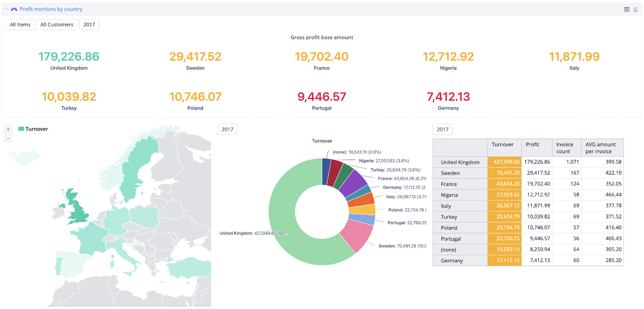The image size is (644, 309).
Task: Click the United Kingdom row label in table
Action: [x=460, y=162]
